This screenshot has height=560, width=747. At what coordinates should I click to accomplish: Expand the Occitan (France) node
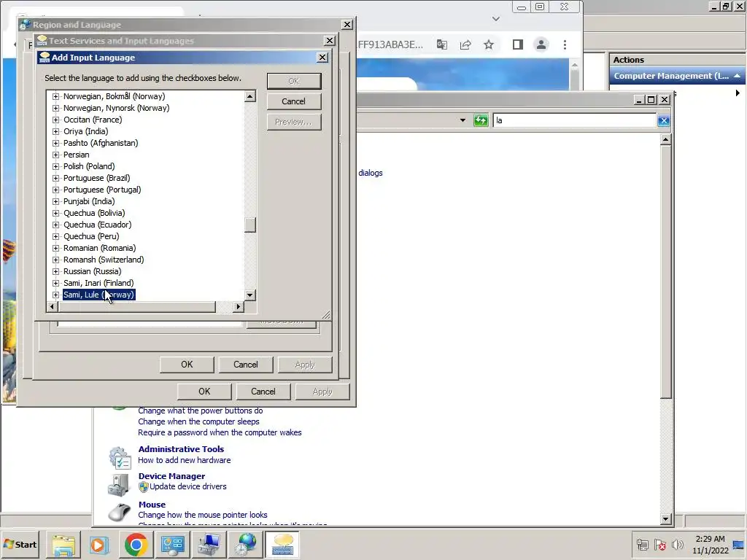pos(55,120)
